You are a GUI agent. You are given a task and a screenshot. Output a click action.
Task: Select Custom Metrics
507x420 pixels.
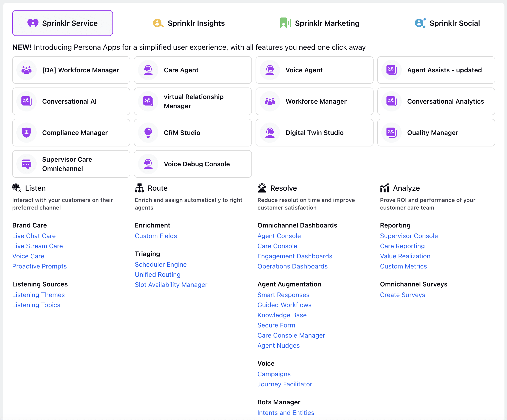(x=404, y=266)
